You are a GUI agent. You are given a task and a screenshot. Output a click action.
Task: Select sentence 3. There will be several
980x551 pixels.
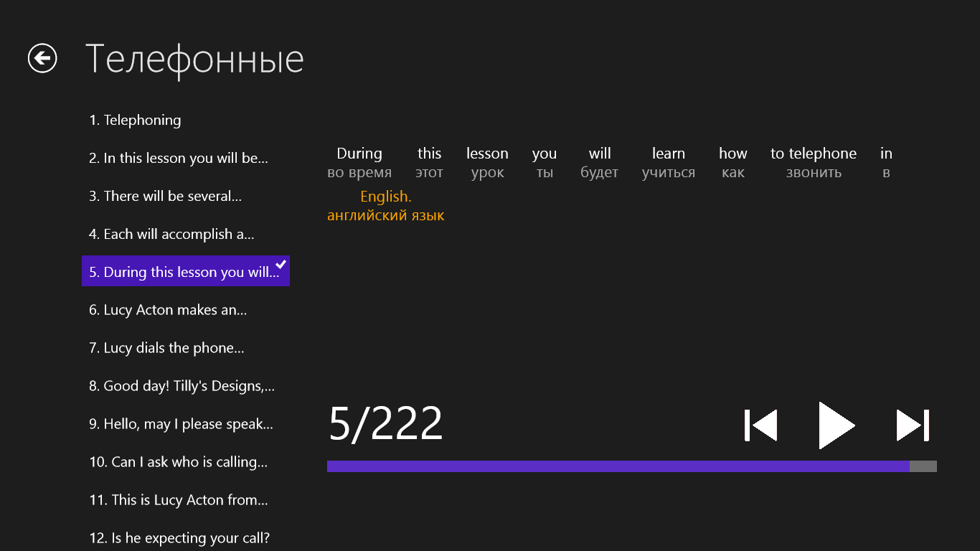[186, 196]
